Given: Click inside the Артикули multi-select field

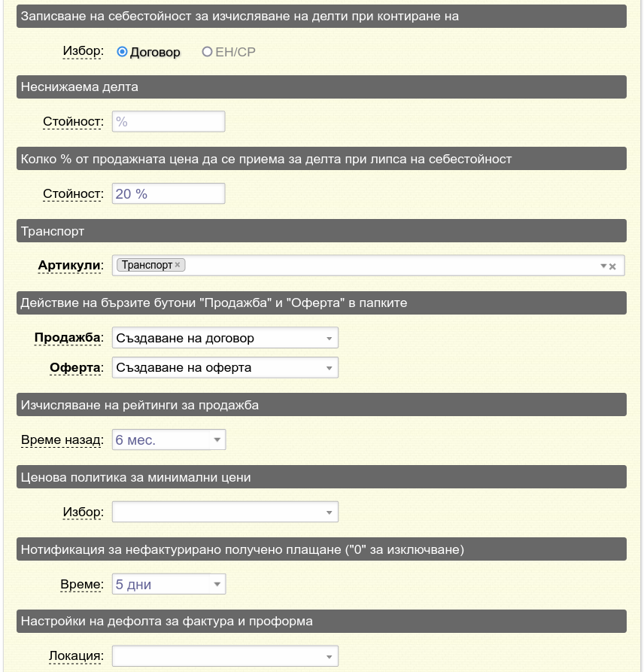Looking at the screenshot, I should click(x=369, y=266).
